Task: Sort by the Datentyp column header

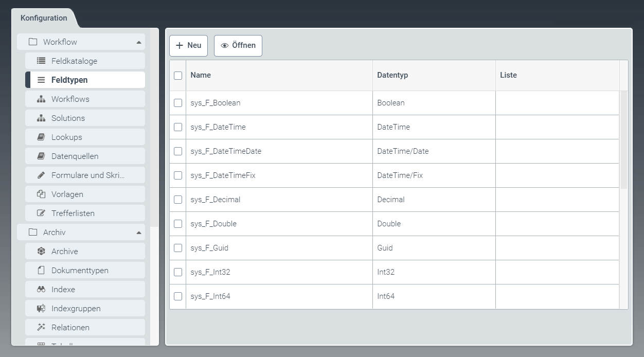Action: [x=392, y=75]
